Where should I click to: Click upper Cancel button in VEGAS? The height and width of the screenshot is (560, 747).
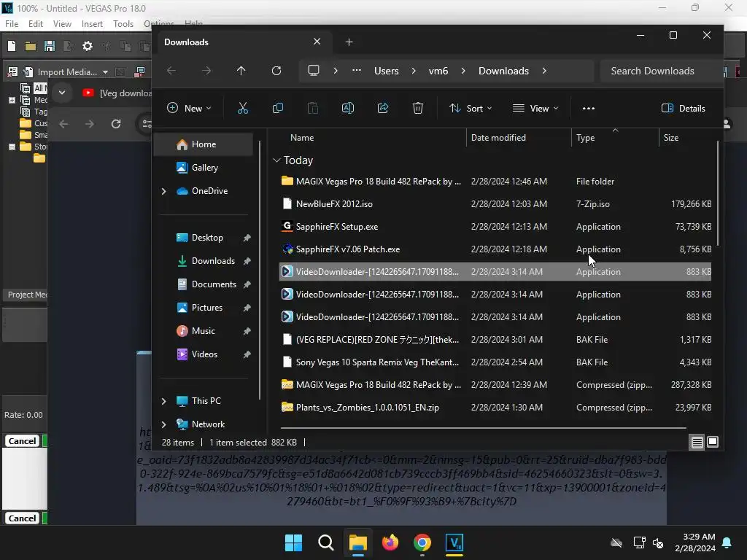tap(23, 441)
